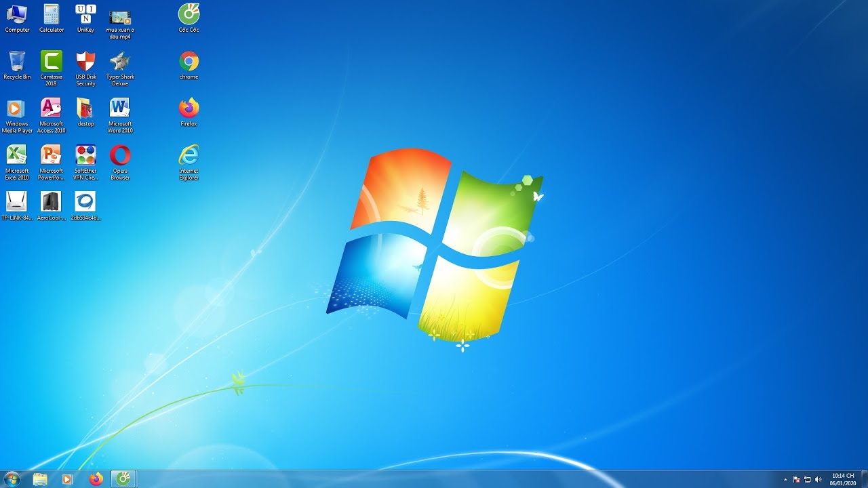Select the 2db534c4d file icon

click(85, 206)
